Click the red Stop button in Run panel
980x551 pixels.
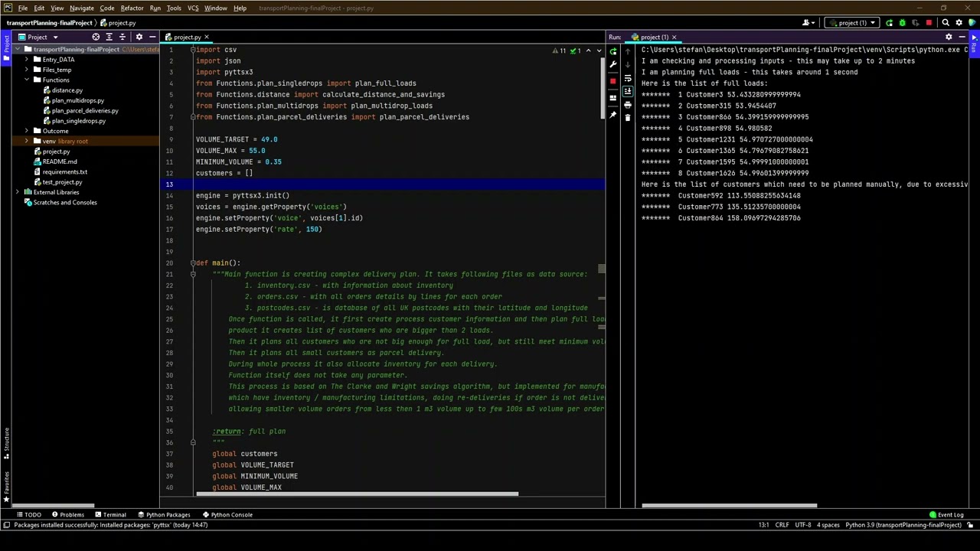coord(613,81)
